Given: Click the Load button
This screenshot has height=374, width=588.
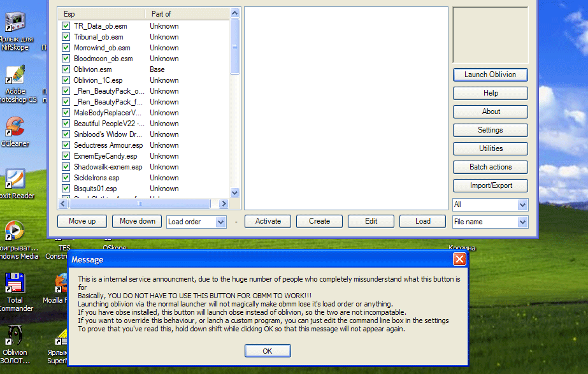Looking at the screenshot, I should point(422,221).
